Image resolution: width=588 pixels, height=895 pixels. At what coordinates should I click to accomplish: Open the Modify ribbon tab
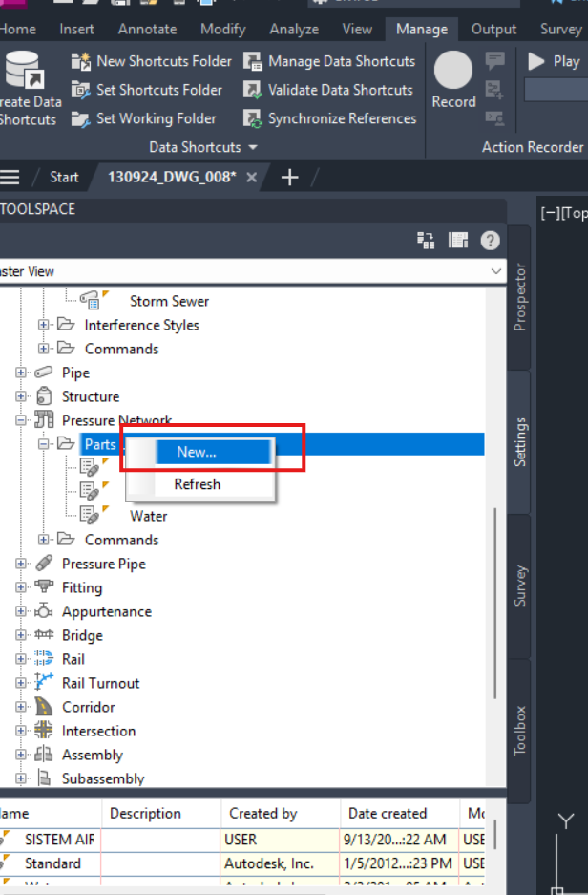point(223,29)
